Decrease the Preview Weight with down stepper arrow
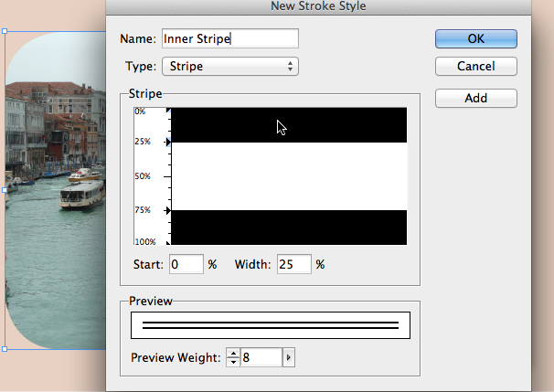 click(x=233, y=362)
